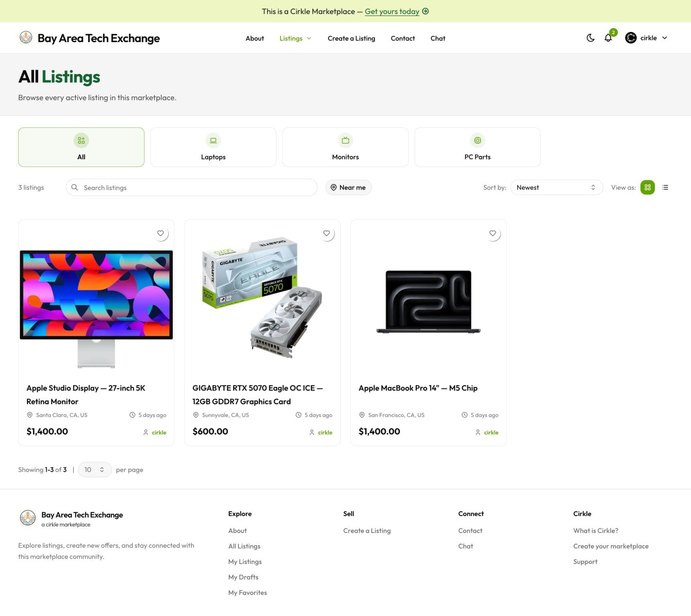
Task: Expand the Listings navigation dropdown
Action: pos(295,38)
